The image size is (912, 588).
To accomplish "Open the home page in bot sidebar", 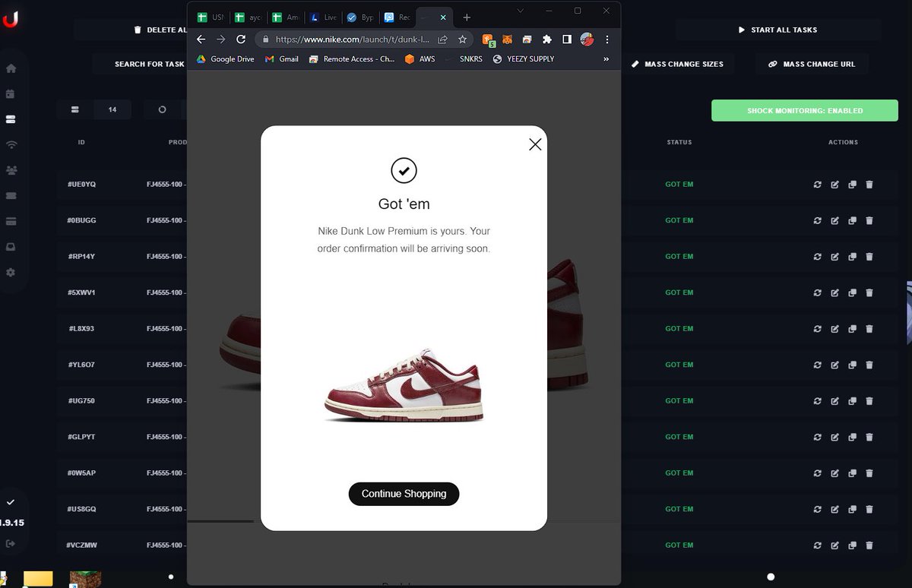I will tap(11, 68).
